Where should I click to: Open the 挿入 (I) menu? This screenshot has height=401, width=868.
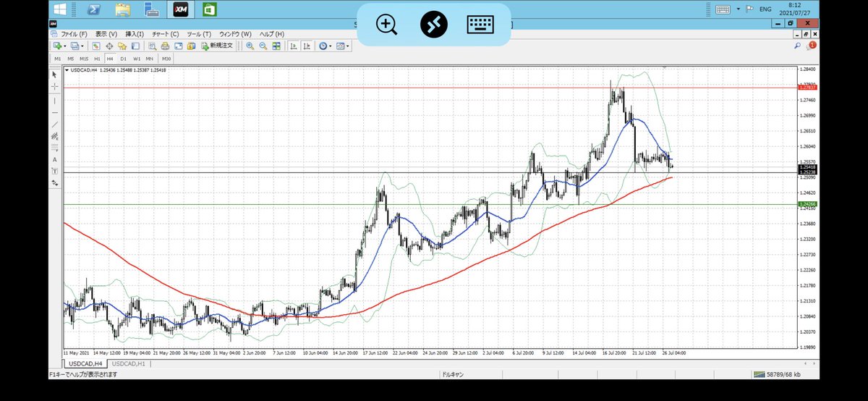[135, 34]
